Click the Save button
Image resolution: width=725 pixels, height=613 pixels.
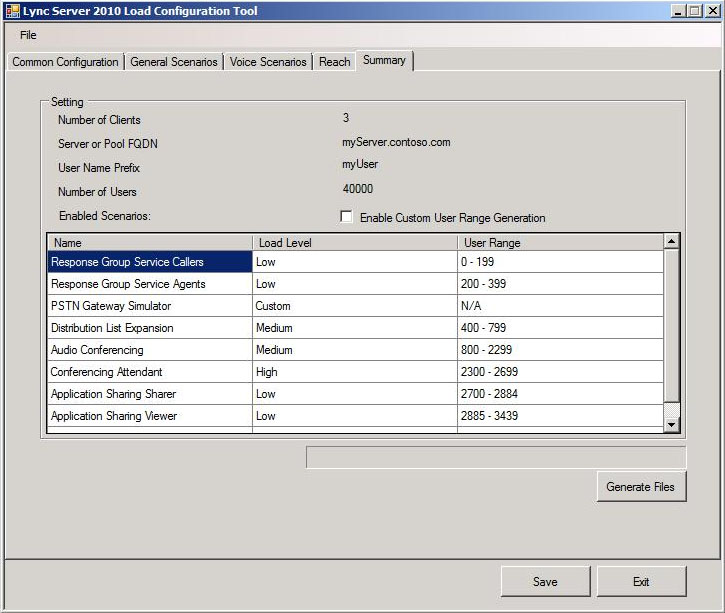[545, 582]
